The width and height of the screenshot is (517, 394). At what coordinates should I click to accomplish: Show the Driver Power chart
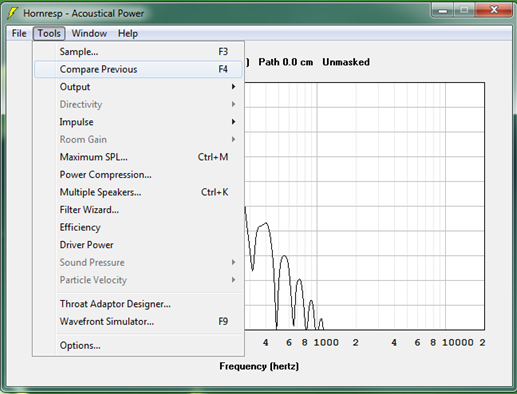(x=138, y=245)
